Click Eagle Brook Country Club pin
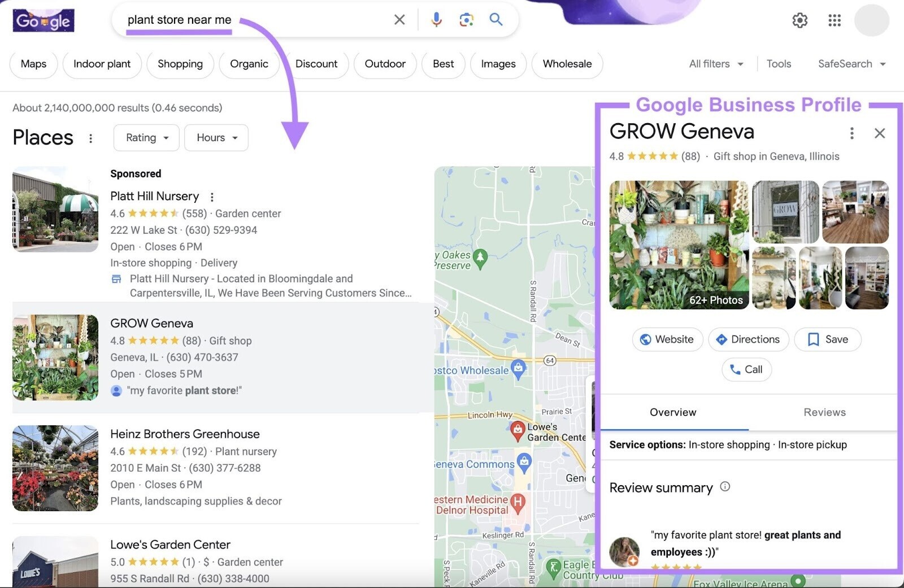This screenshot has width=904, height=588. [x=554, y=568]
